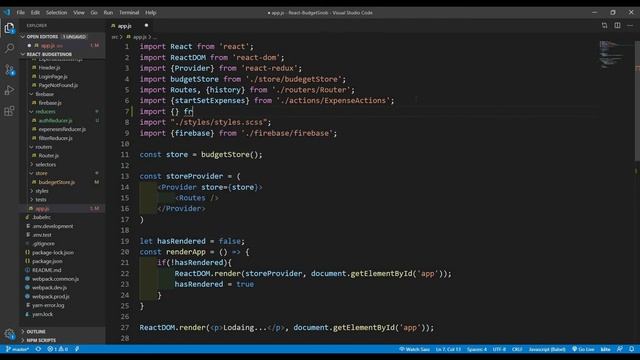Image resolution: width=640 pixels, height=360 pixels.
Task: Open the editor More Actions ellipsis
Action: (x=630, y=25)
